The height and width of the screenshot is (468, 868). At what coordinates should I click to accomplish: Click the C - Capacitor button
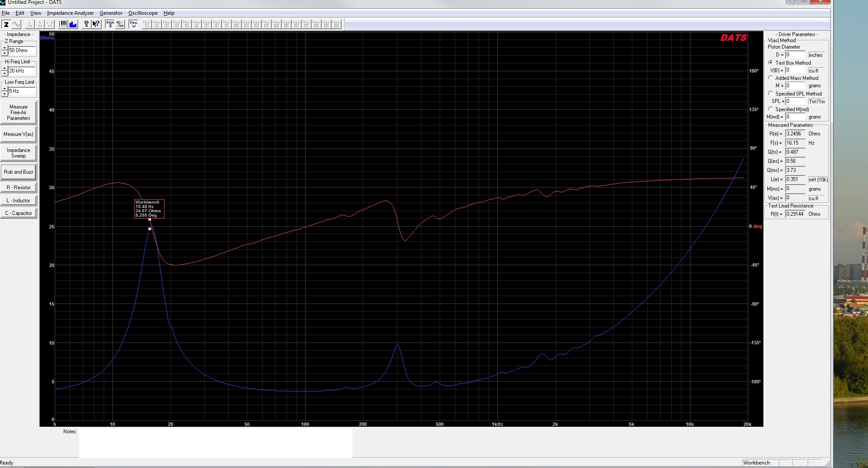click(19, 213)
